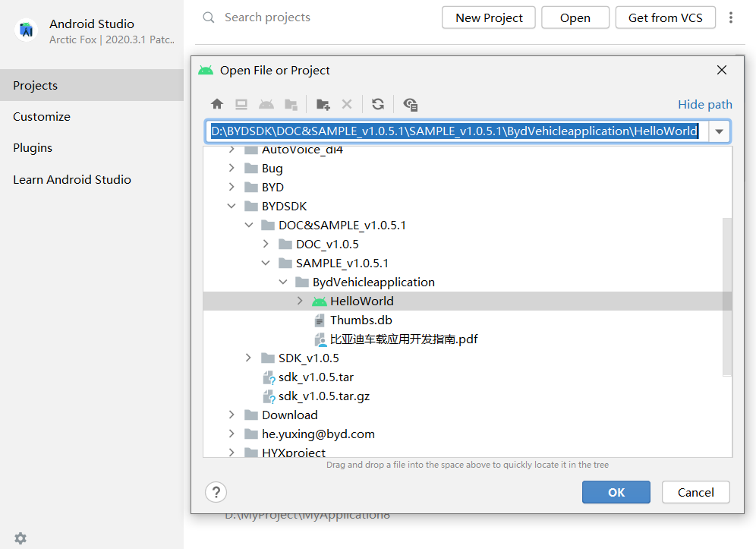The height and width of the screenshot is (549, 756).
Task: Click the sdk_v1.0.5.tar.gz file icon
Action: pos(269,396)
